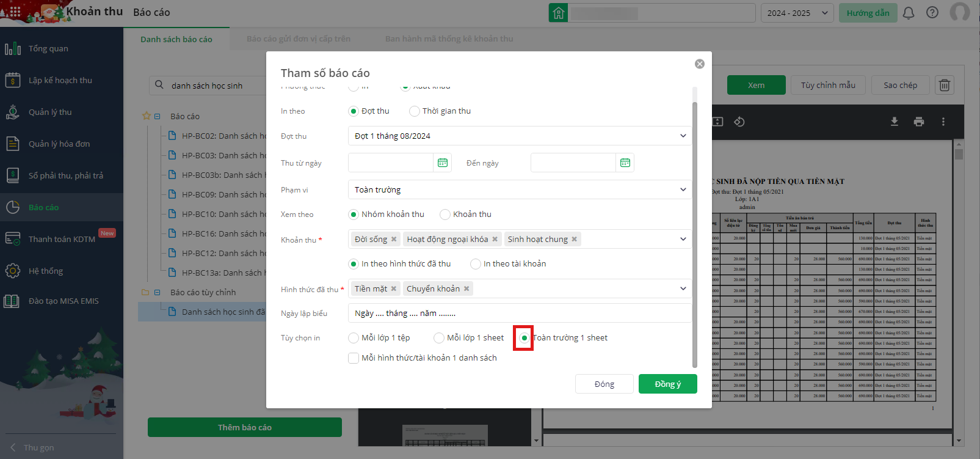Click the fit-to-page icon in PDF viewer
The height and width of the screenshot is (459, 980).
tap(717, 122)
